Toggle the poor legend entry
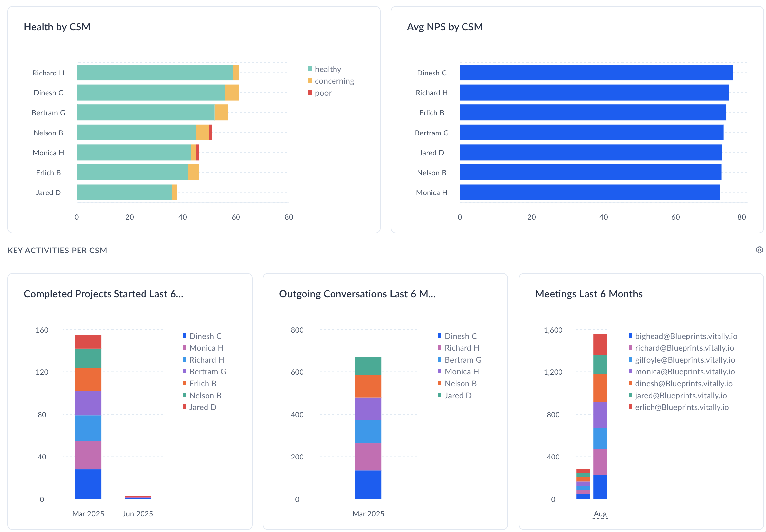This screenshot has width=766, height=532. coord(323,93)
